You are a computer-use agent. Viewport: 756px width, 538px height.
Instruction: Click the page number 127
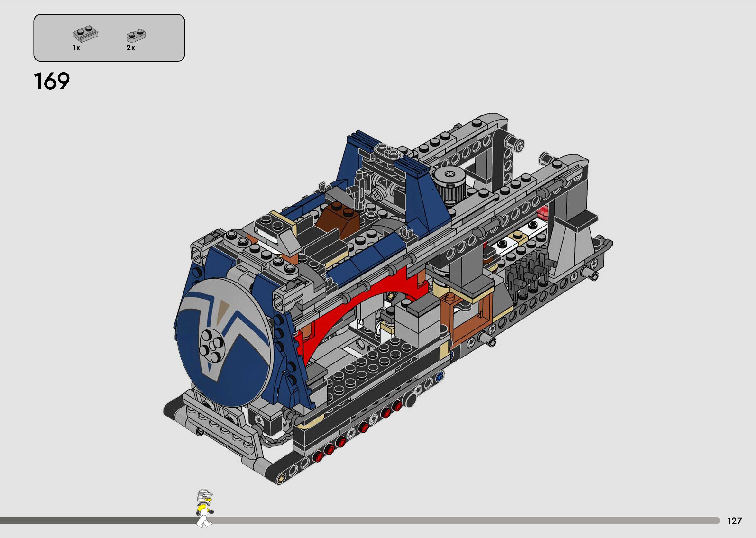734,521
